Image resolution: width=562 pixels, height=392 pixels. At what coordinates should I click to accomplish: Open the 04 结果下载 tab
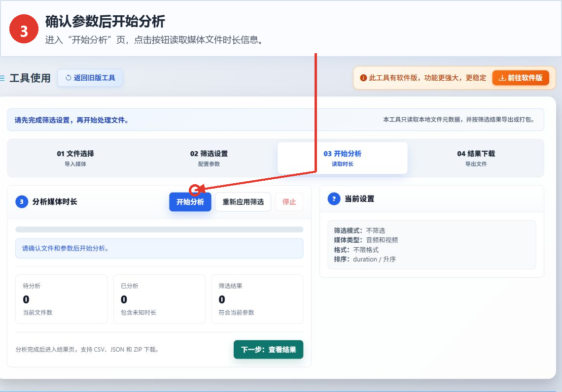tap(476, 158)
